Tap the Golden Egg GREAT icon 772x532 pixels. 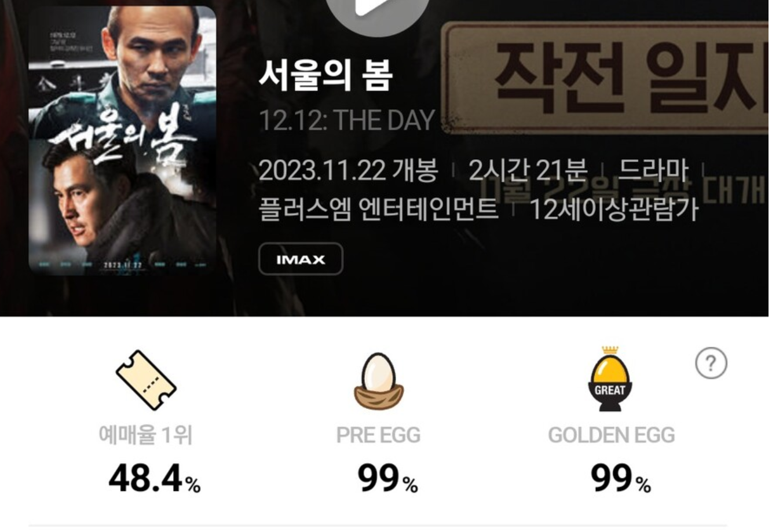610,379
